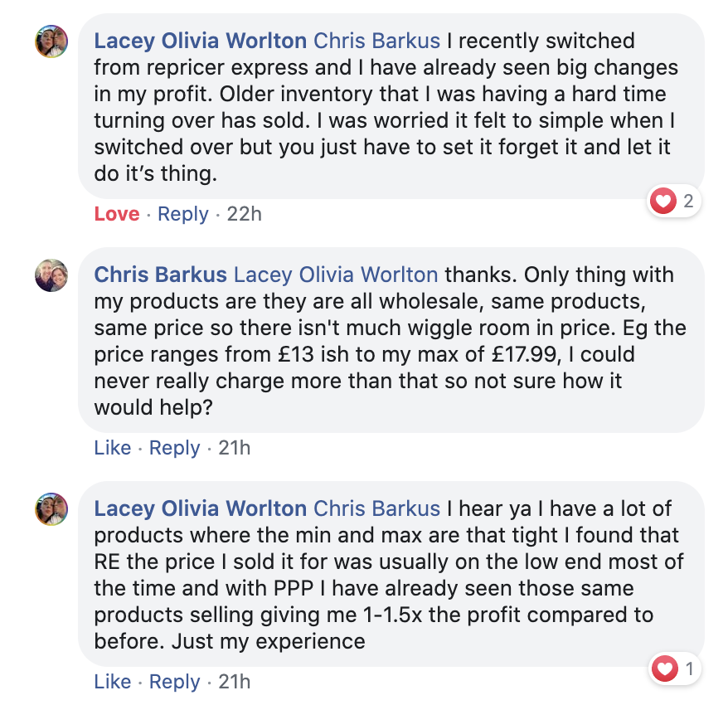This screenshot has height=705, width=728.
Task: Click the 21h timestamp on Chris Barkus's comment
Action: coord(235,448)
